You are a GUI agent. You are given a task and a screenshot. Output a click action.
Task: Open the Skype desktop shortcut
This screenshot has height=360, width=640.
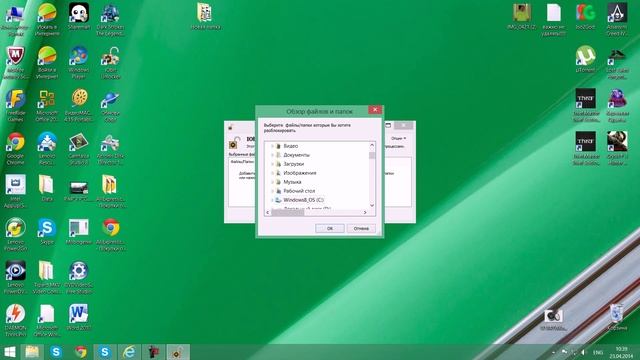click(47, 231)
